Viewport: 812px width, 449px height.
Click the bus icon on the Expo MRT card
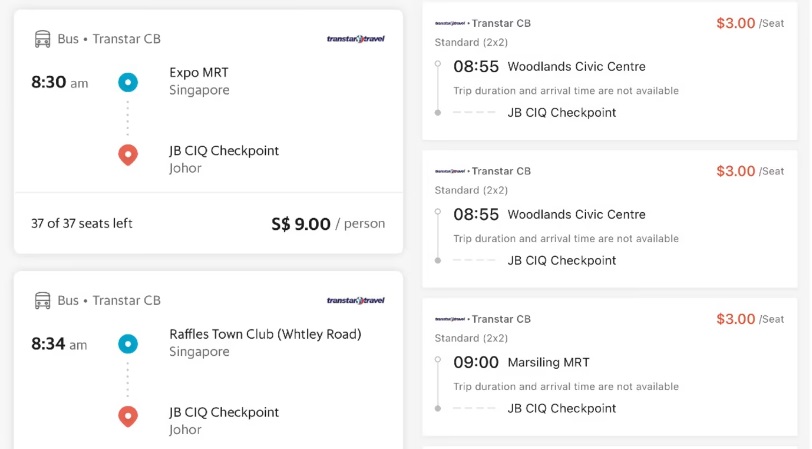42,39
